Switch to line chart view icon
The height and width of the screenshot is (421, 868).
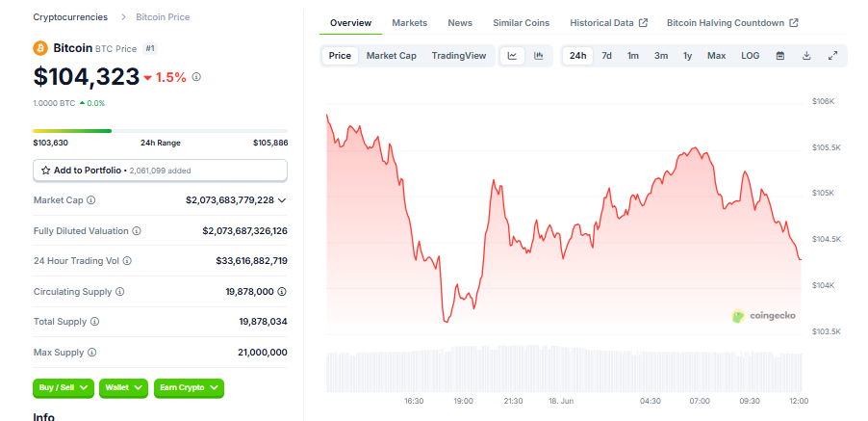point(513,56)
